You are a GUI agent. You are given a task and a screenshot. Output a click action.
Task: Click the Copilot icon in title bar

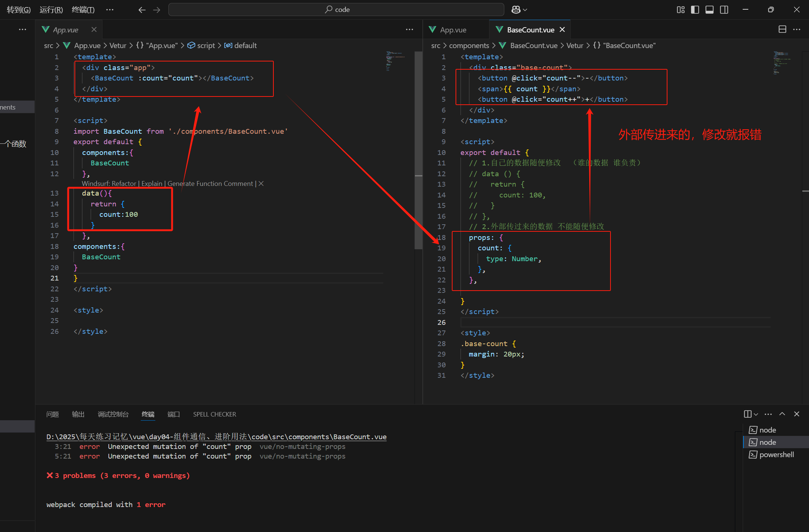tap(516, 10)
